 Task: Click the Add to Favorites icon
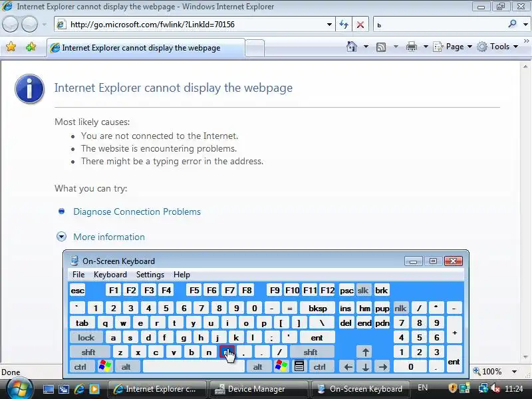coord(31,47)
